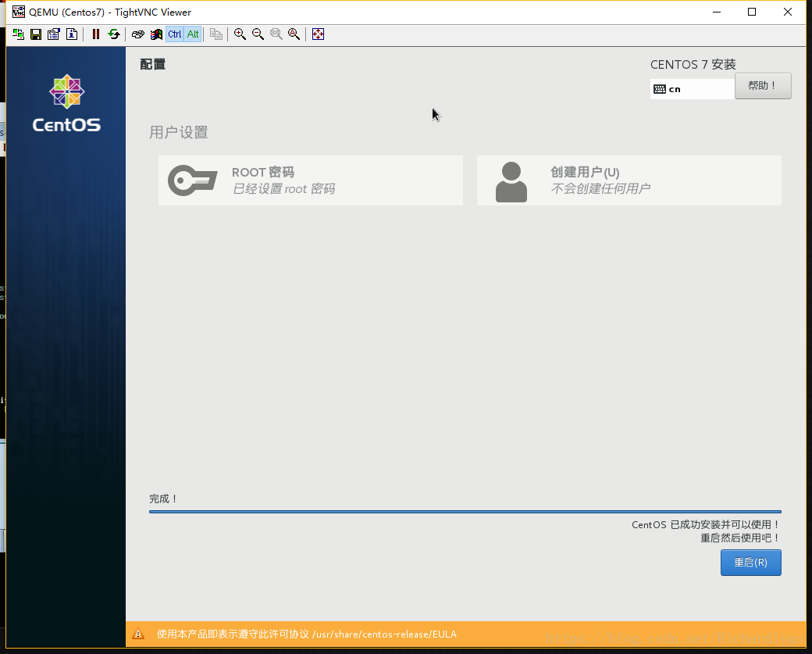Maximize the TightVNC Viewer window
812x654 pixels.
coord(752,12)
